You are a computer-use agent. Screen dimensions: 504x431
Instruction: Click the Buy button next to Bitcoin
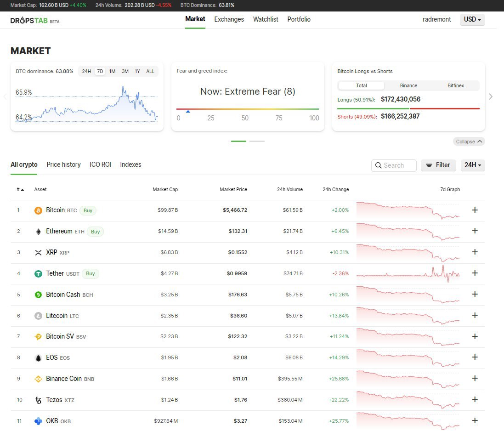coord(88,210)
